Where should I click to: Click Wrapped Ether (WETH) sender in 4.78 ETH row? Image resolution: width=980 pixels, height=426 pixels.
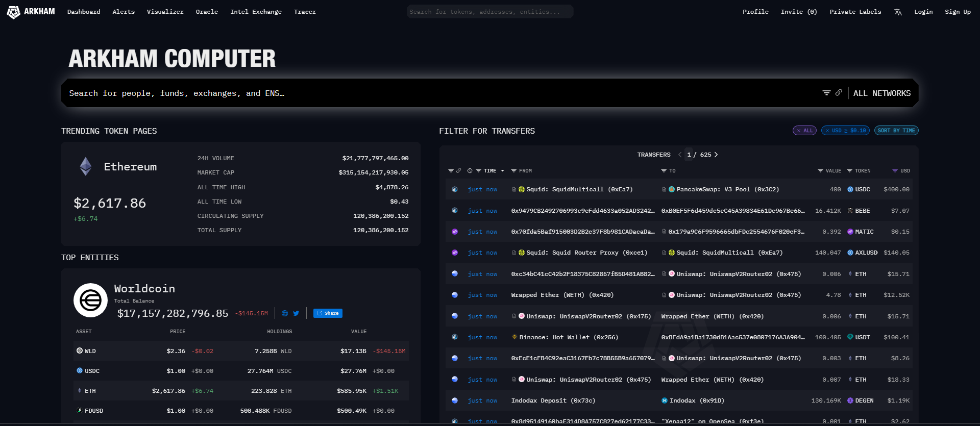pyautogui.click(x=562, y=295)
